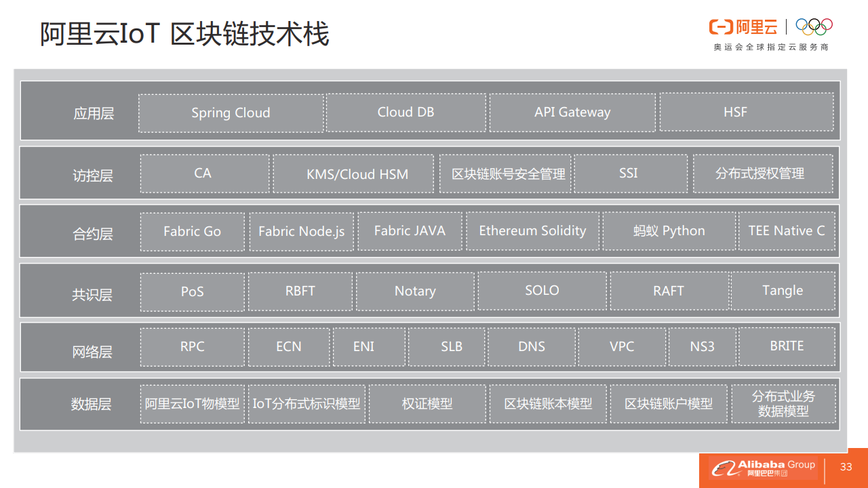The height and width of the screenshot is (488, 868).
Task: Select the SSI box
Action: [631, 174]
